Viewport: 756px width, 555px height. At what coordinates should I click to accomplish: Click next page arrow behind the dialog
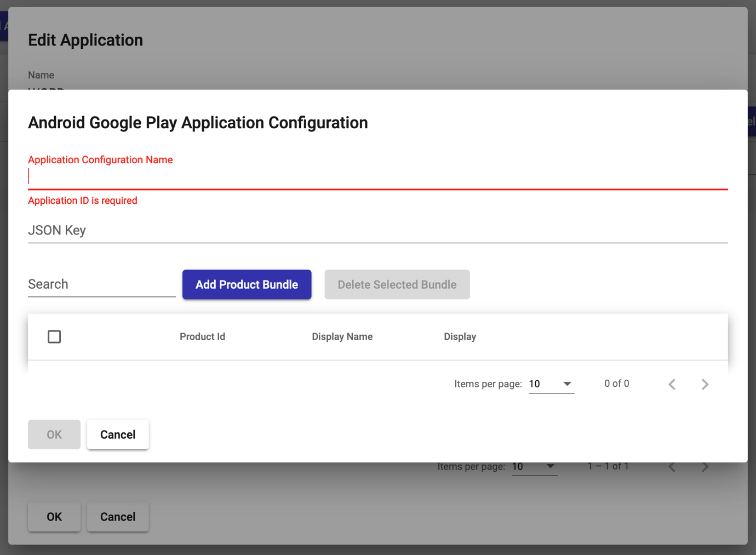pos(705,467)
